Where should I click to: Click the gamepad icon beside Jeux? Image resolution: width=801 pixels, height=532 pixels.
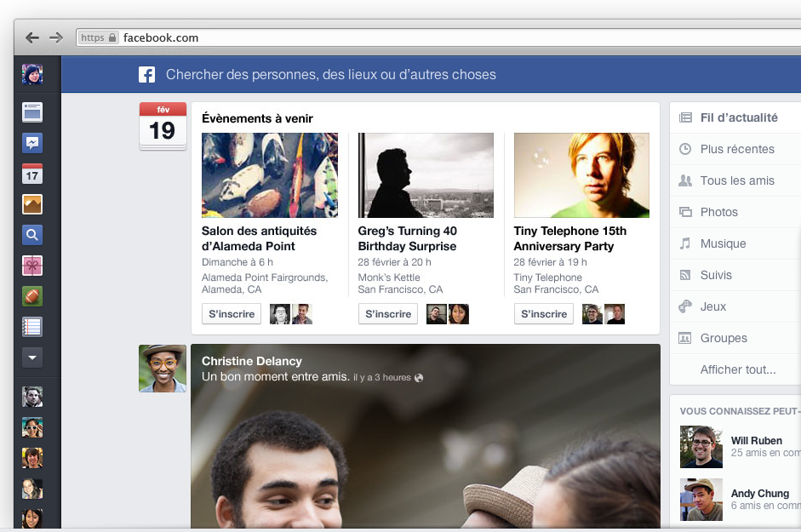click(685, 306)
